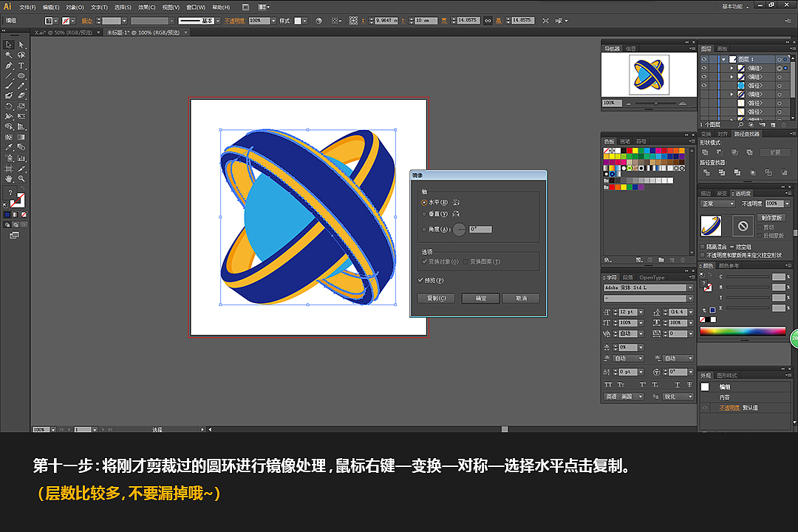Select the Type tool
The width and height of the screenshot is (798, 532).
click(x=21, y=66)
